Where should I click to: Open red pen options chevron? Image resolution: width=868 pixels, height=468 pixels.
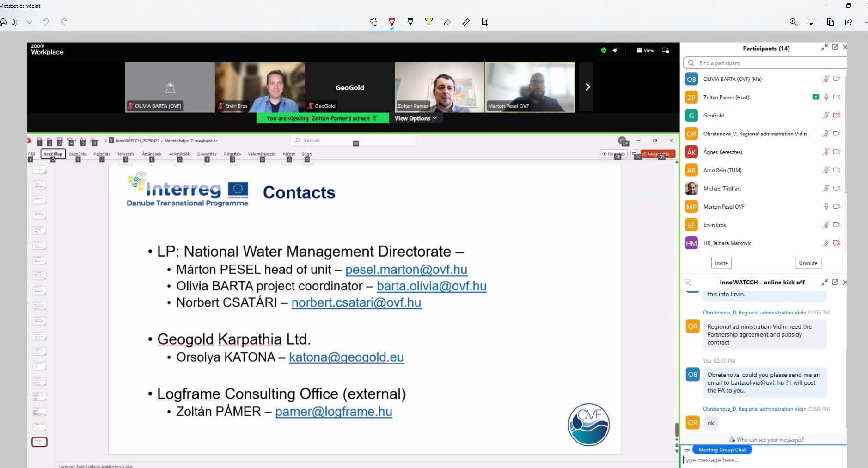[392, 29]
